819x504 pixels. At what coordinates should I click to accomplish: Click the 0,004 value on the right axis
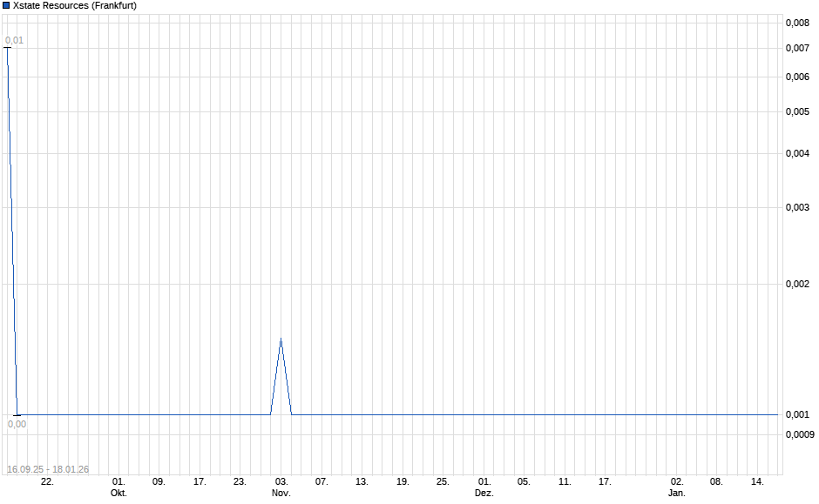click(x=795, y=154)
